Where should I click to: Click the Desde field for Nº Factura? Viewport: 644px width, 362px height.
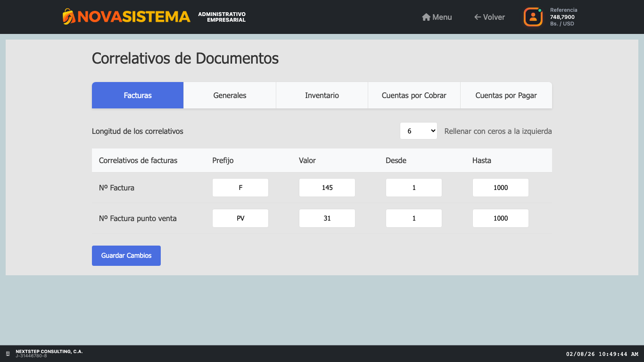414,188
